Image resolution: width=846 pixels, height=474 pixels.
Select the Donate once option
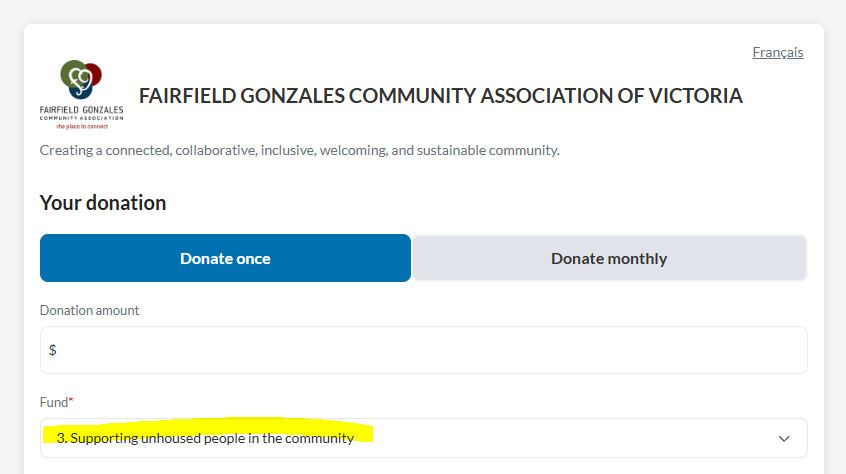pyautogui.click(x=225, y=258)
